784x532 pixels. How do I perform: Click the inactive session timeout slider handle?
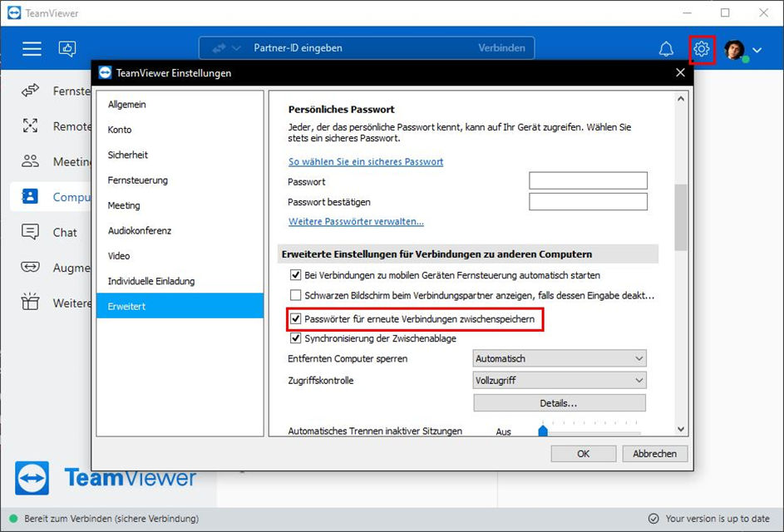click(543, 431)
